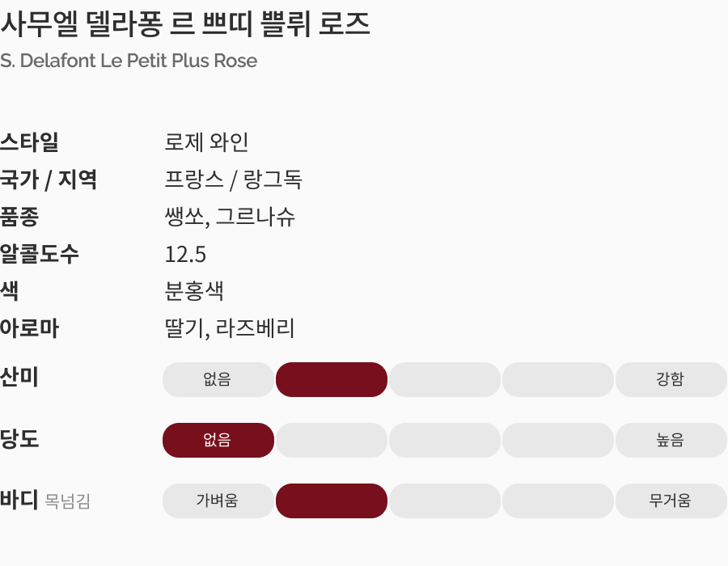This screenshot has height=566, width=728.
Task: Select the highlighted dark red 바디 segment
Action: coord(332,501)
